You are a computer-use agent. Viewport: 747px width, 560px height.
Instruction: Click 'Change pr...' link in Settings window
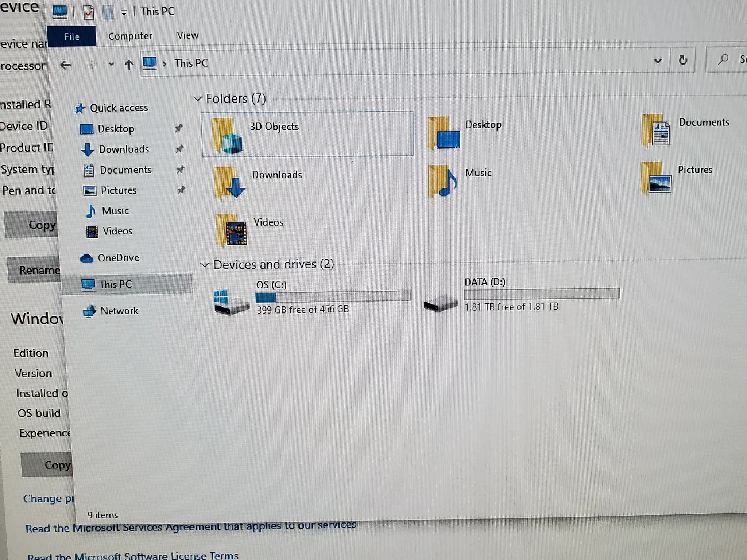(49, 498)
